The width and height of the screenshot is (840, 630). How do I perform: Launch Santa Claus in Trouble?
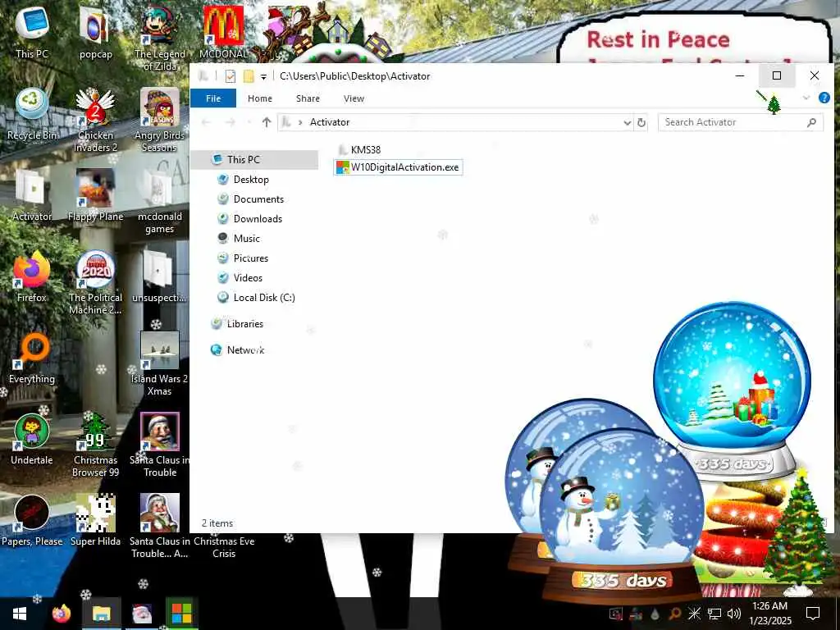pos(160,445)
